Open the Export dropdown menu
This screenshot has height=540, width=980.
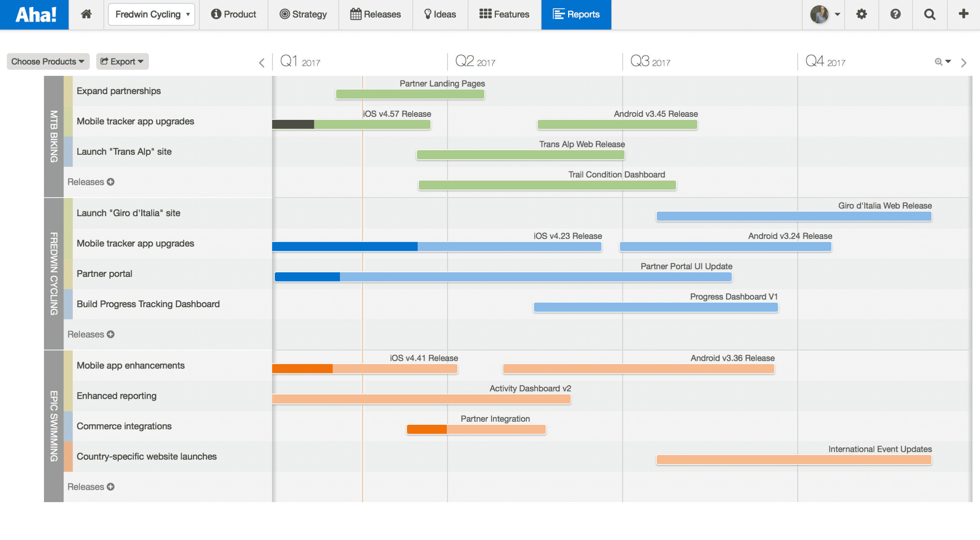[122, 61]
